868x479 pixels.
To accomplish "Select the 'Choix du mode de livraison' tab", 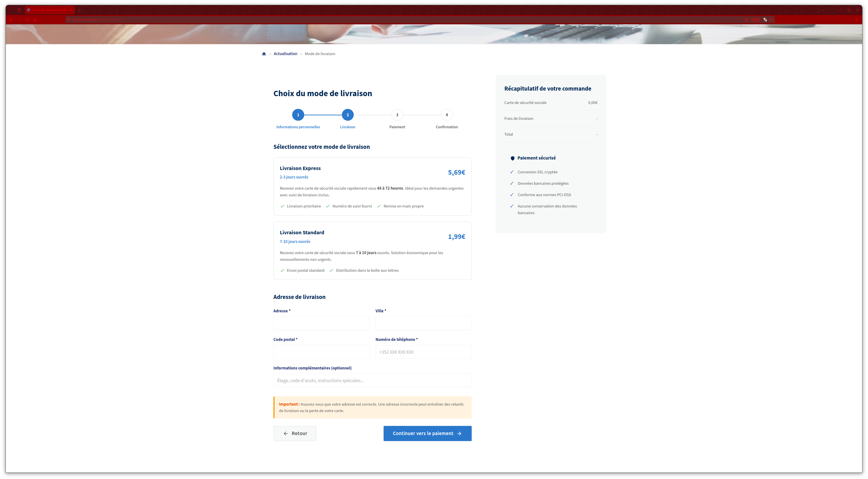I will 50,10.
